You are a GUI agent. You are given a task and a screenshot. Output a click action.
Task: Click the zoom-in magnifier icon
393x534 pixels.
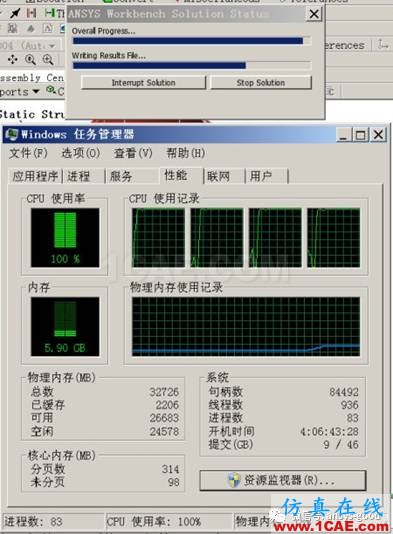tap(48, 60)
